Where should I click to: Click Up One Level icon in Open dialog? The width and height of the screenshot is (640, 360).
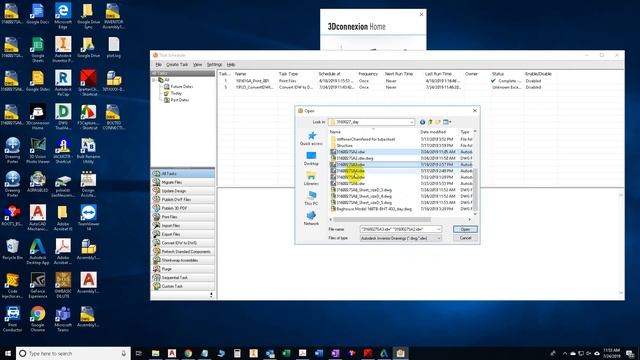(x=430, y=122)
